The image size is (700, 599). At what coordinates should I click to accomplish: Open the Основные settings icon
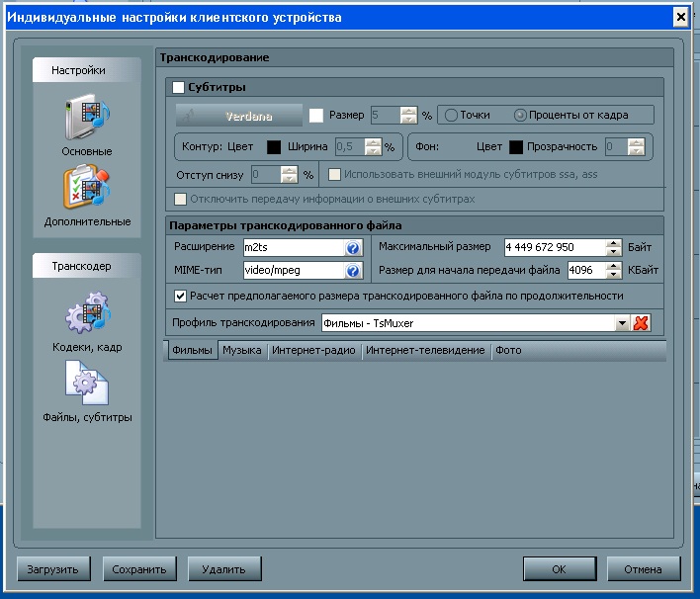click(87, 119)
